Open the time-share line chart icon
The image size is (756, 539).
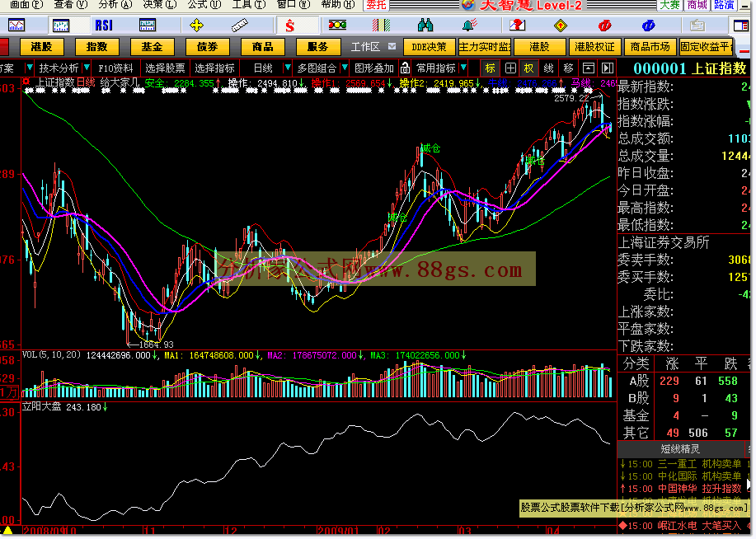(16, 25)
